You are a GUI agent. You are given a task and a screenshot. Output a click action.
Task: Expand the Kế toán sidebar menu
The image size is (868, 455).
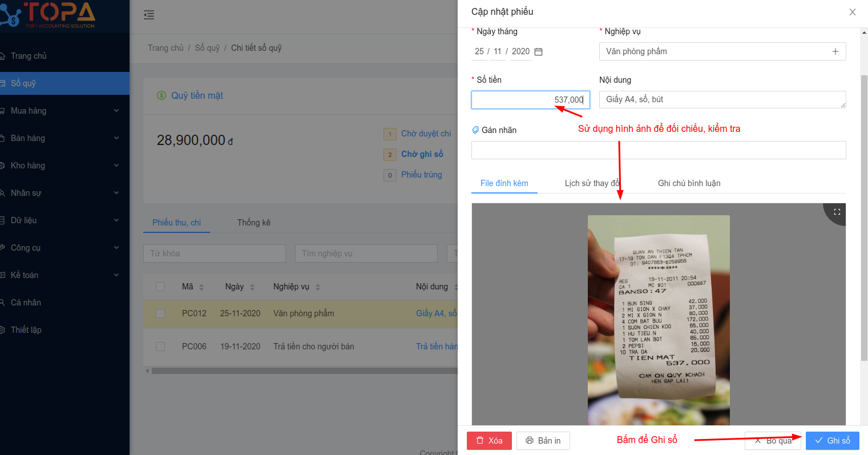click(64, 275)
